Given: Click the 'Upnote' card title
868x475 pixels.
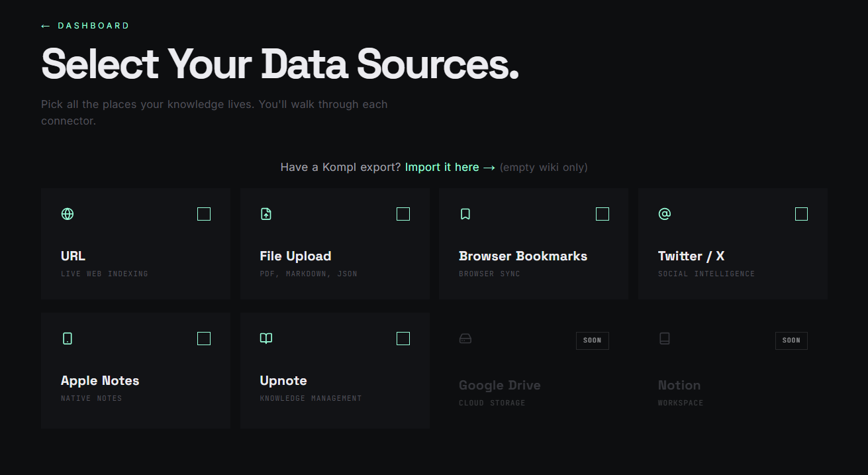Looking at the screenshot, I should 283,381.
